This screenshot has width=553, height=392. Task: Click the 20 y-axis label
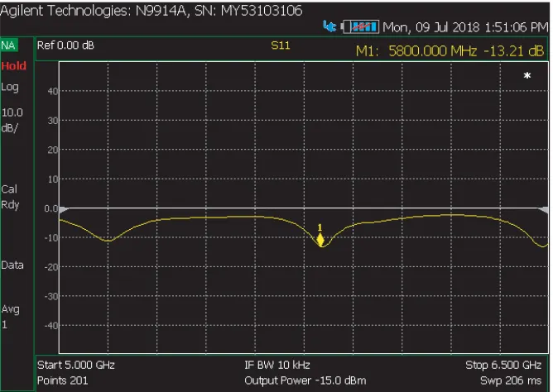point(53,150)
